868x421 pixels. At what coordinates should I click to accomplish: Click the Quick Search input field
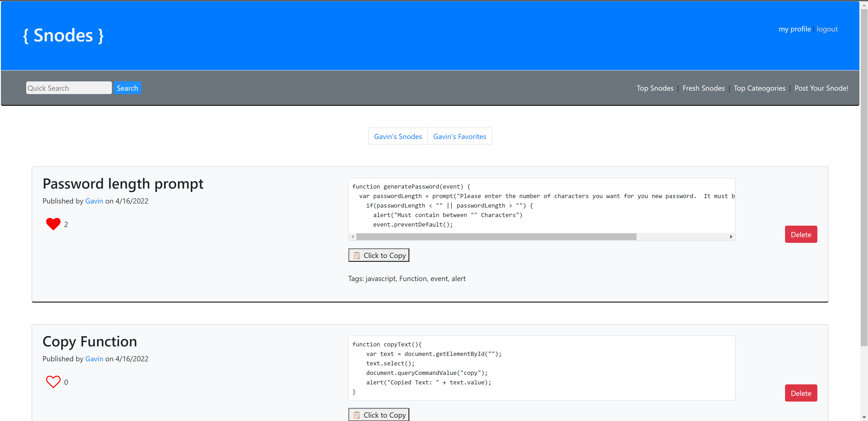pos(69,88)
